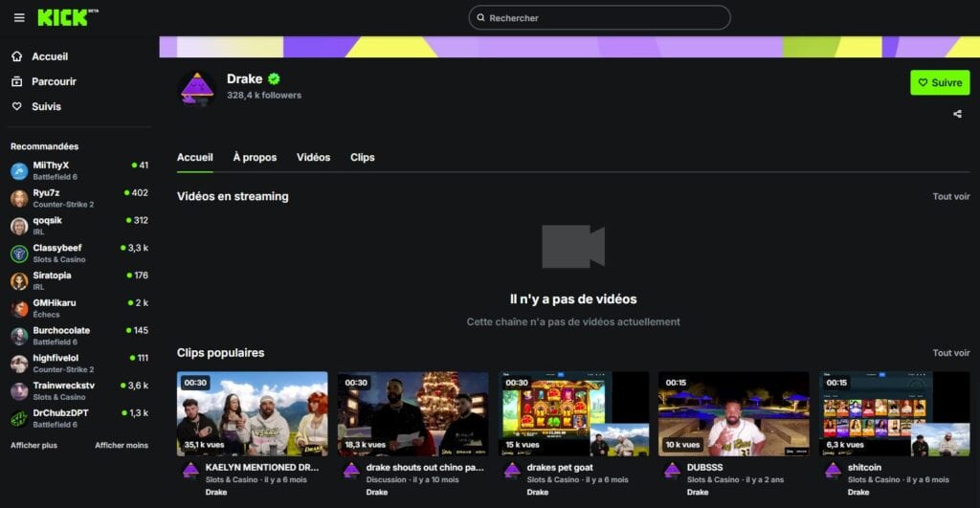The height and width of the screenshot is (508, 980).
Task: Click the drakes pet goat title
Action: (x=560, y=468)
